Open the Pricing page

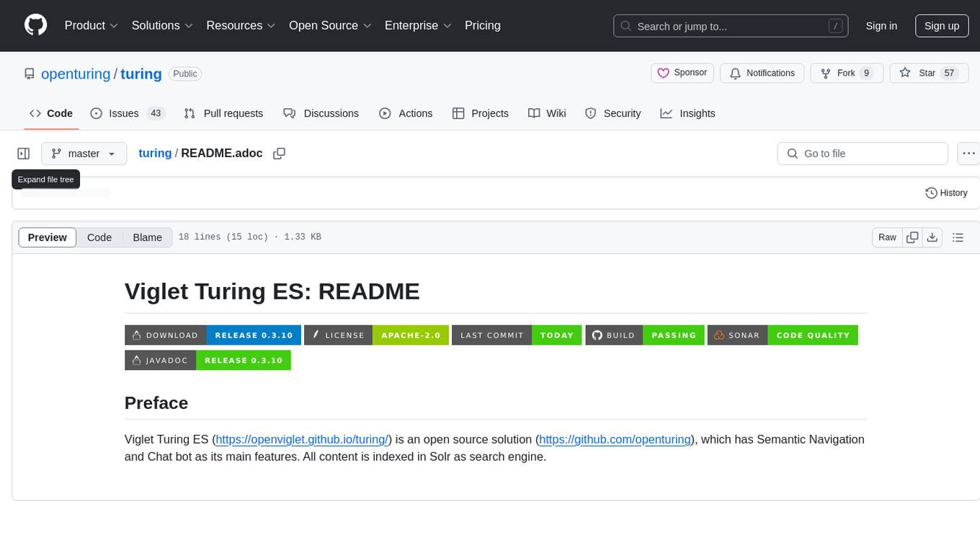tap(483, 25)
